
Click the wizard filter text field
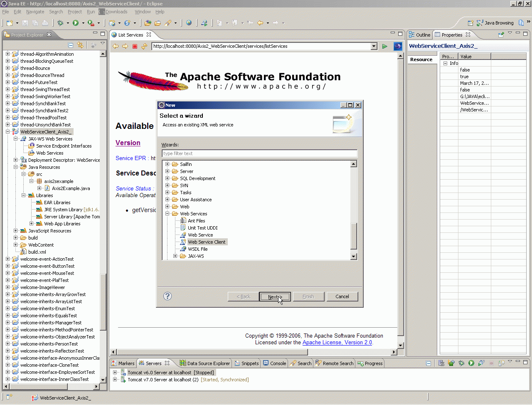click(259, 153)
